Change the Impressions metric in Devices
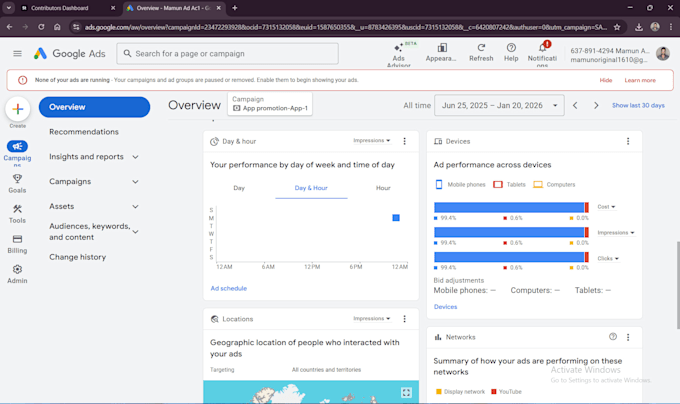The height and width of the screenshot is (404, 680). tap(615, 233)
